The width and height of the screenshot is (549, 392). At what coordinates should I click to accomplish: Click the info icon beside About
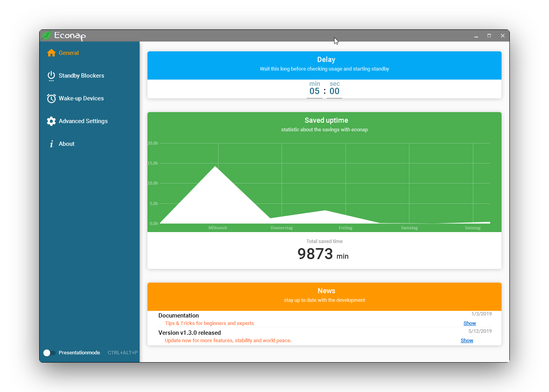click(51, 144)
